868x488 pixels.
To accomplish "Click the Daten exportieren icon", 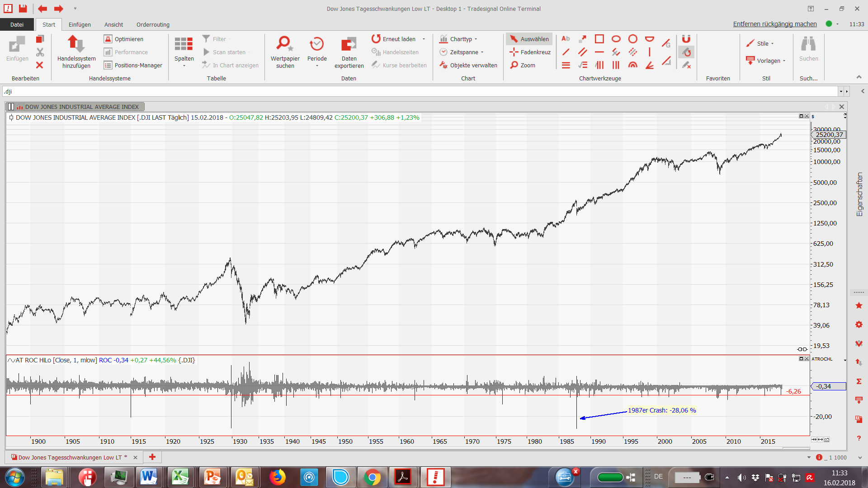I will (x=349, y=45).
